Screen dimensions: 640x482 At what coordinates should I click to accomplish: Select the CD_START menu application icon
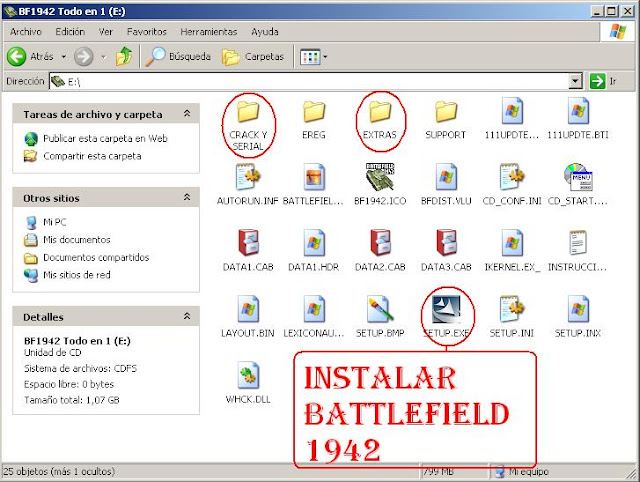coord(578,177)
